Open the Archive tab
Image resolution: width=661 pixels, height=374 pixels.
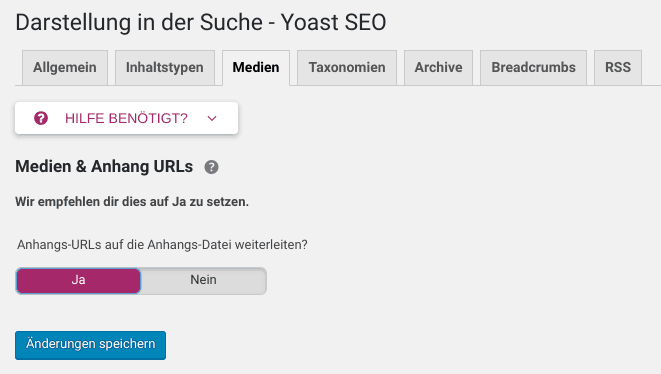click(438, 68)
